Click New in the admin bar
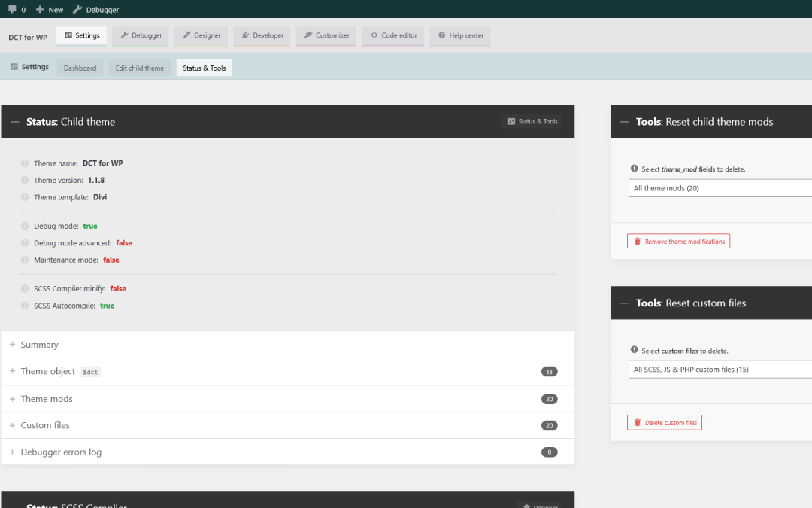The height and width of the screenshot is (508, 812). click(56, 10)
